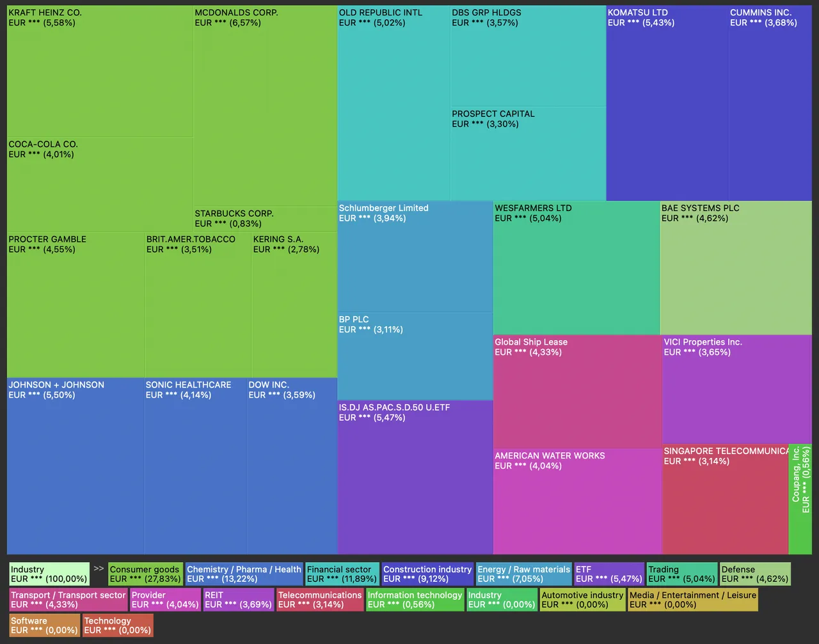819x644 pixels.
Task: Click the Industry 100,00% root legend entry
Action: coord(49,574)
